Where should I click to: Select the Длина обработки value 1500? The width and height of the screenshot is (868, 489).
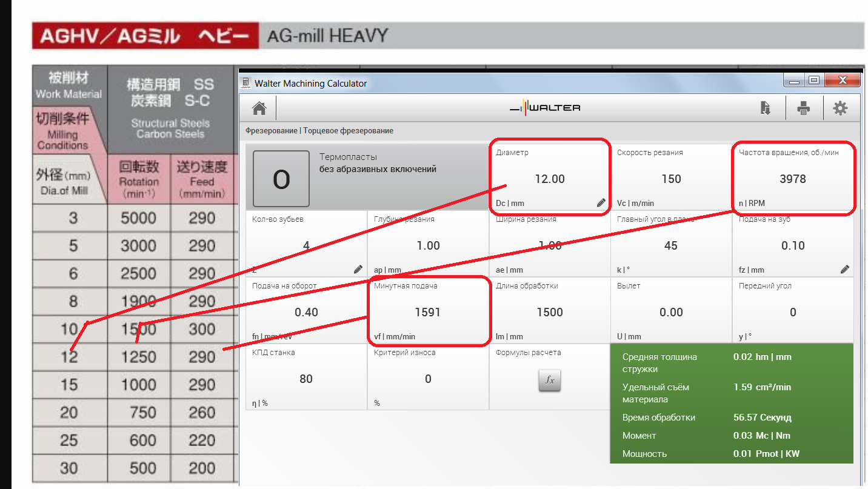pyautogui.click(x=550, y=312)
